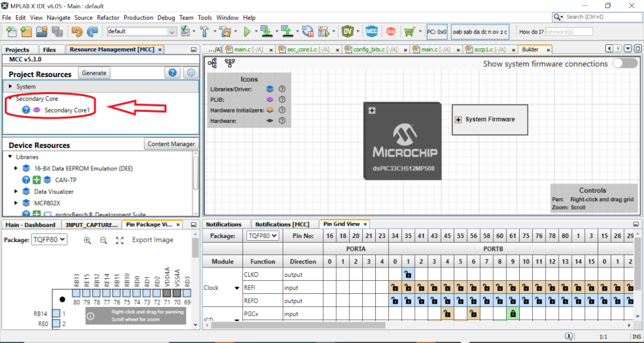Click the Generate button

[94, 73]
